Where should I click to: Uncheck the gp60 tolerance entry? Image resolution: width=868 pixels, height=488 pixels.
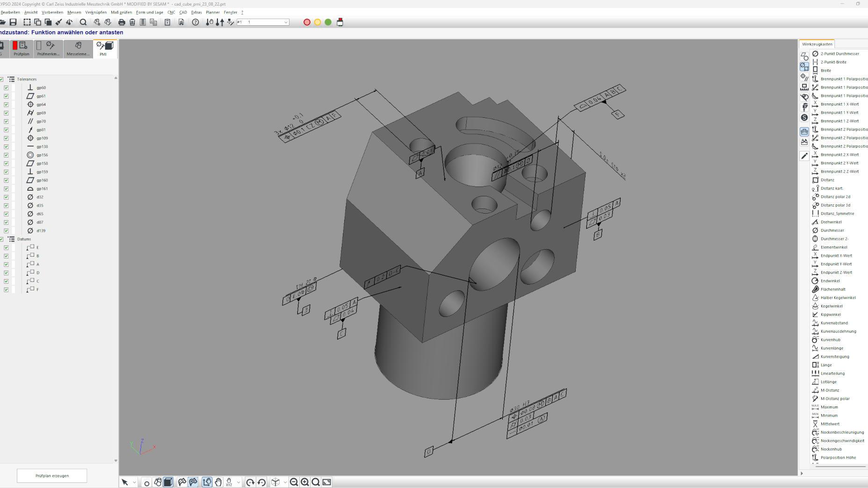click(6, 87)
